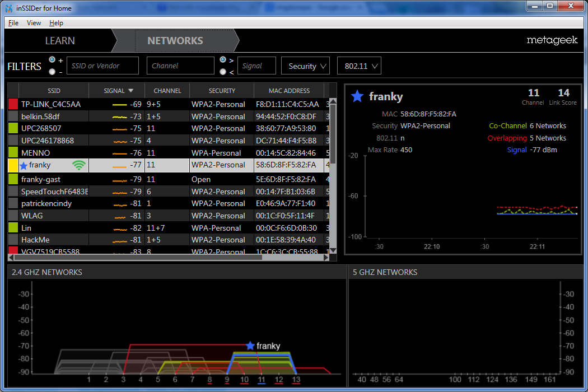Select the MENNO network row
The width and height of the screenshot is (588, 392).
tap(169, 153)
